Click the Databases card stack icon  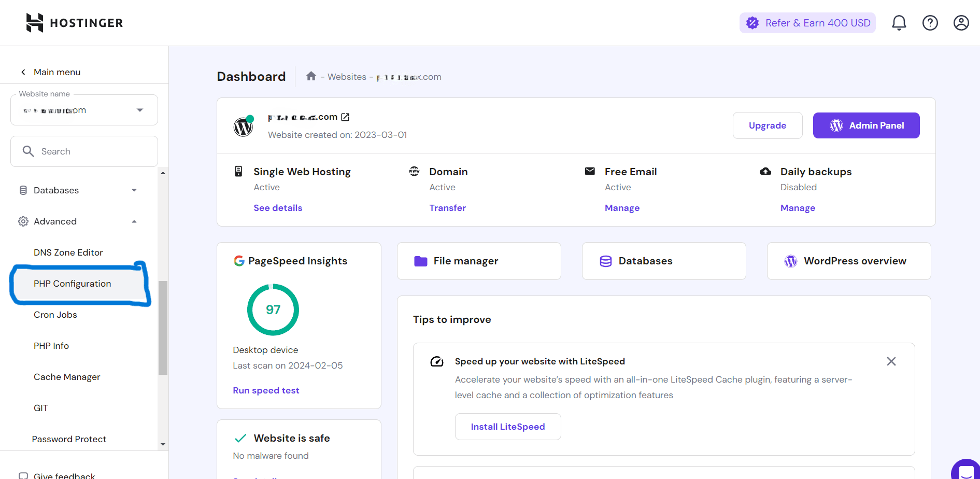606,261
